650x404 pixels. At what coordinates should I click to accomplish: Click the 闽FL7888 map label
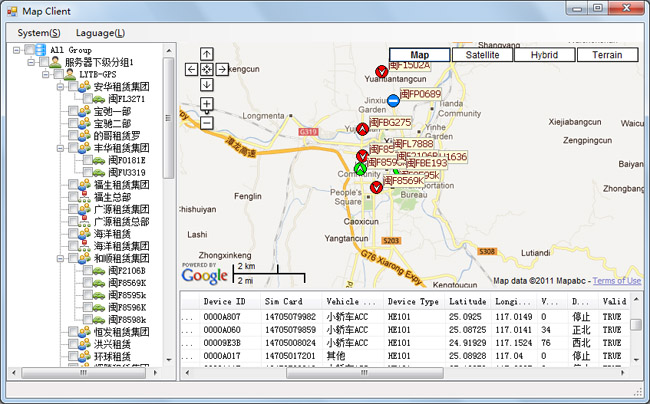tap(413, 144)
